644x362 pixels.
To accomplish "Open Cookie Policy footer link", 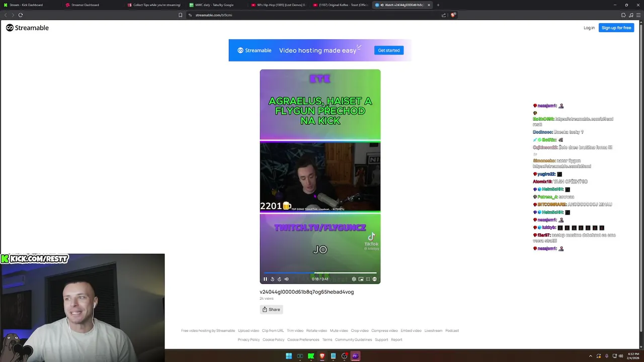I will 274,340.
